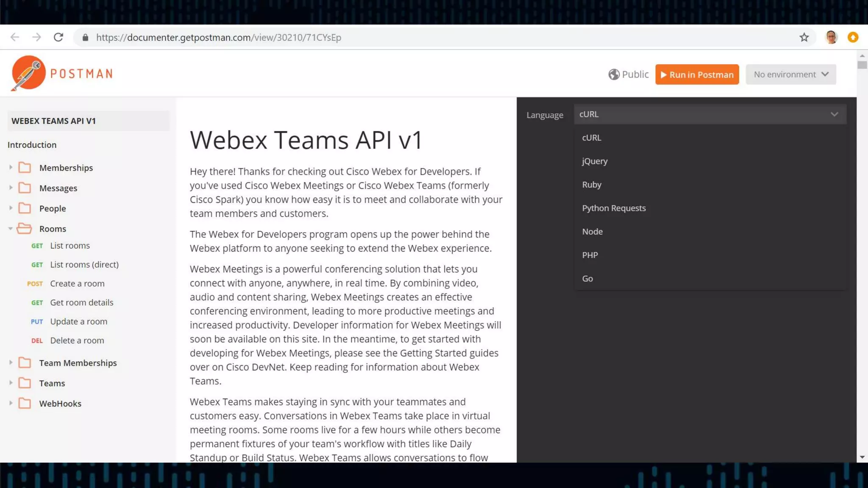Image resolution: width=868 pixels, height=488 pixels.
Task: Open the Memberships folder icon
Action: tap(25, 168)
